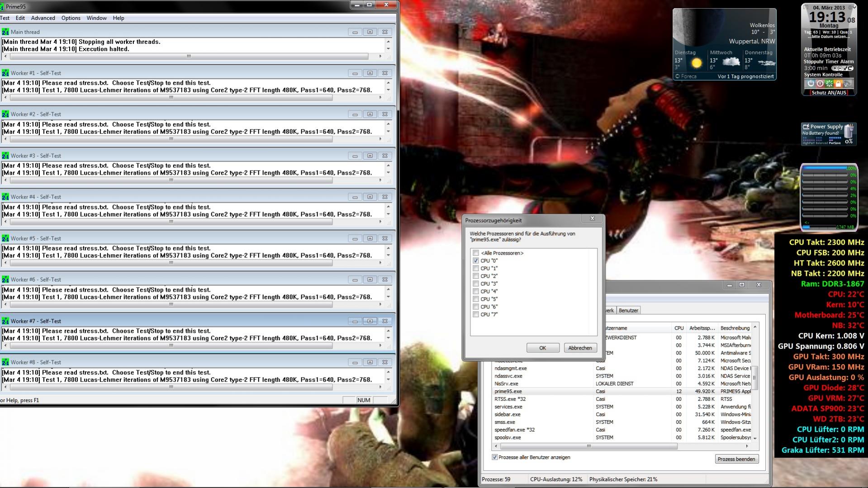The height and width of the screenshot is (488, 868).
Task: Click the Task Manager vertical scrollbar thumb
Action: click(x=754, y=378)
